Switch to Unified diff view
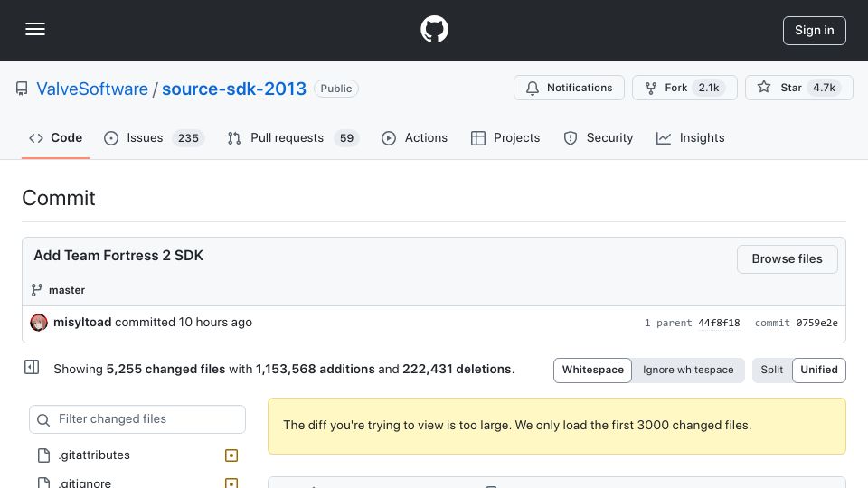868x488 pixels. [819, 370]
